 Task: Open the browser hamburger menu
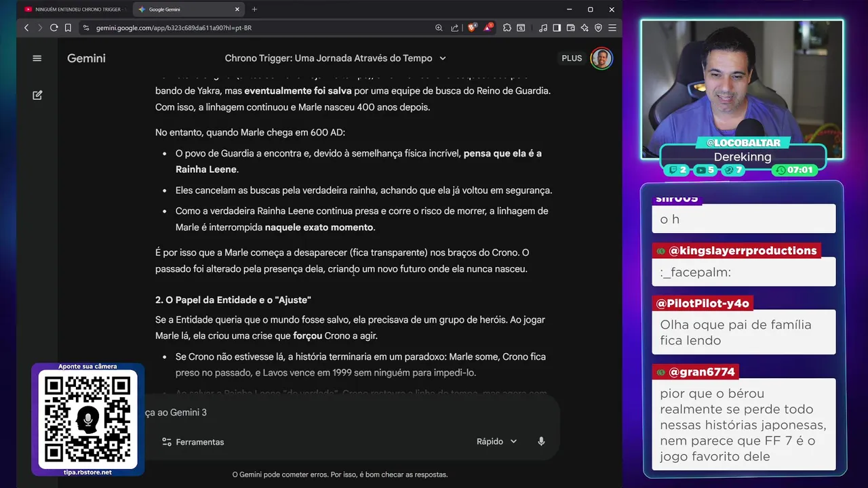tap(612, 28)
